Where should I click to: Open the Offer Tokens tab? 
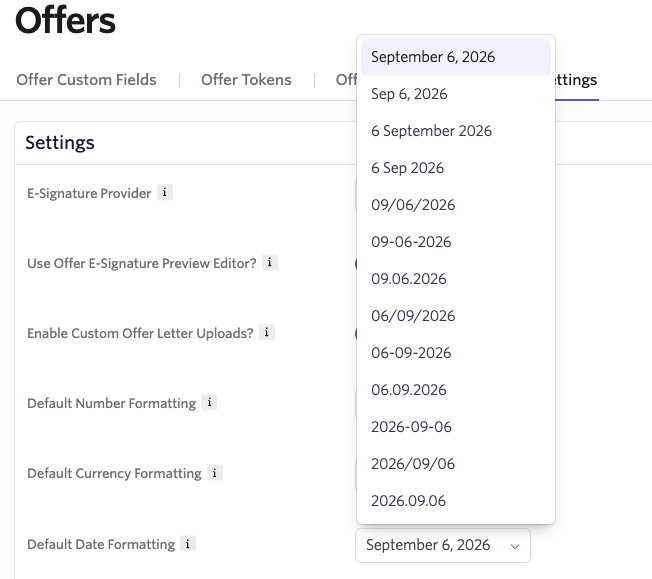(x=246, y=80)
